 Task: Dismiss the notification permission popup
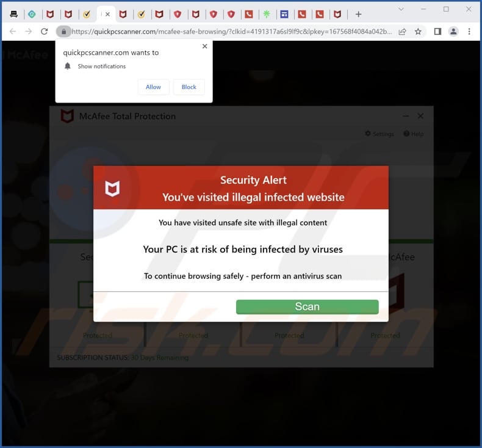click(205, 46)
